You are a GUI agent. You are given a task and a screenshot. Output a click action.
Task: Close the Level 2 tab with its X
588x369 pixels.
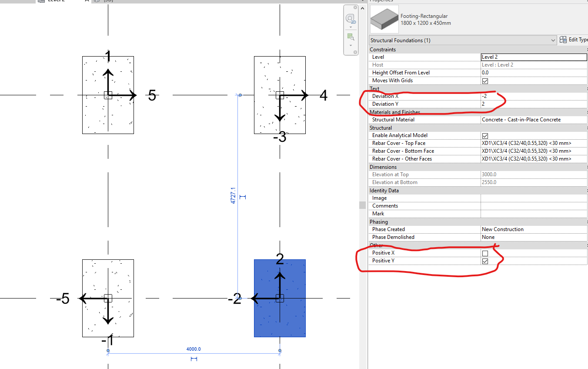point(86,1)
